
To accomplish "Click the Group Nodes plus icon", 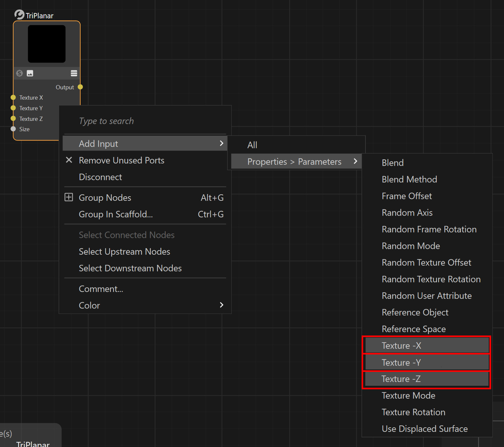I will [x=69, y=197].
